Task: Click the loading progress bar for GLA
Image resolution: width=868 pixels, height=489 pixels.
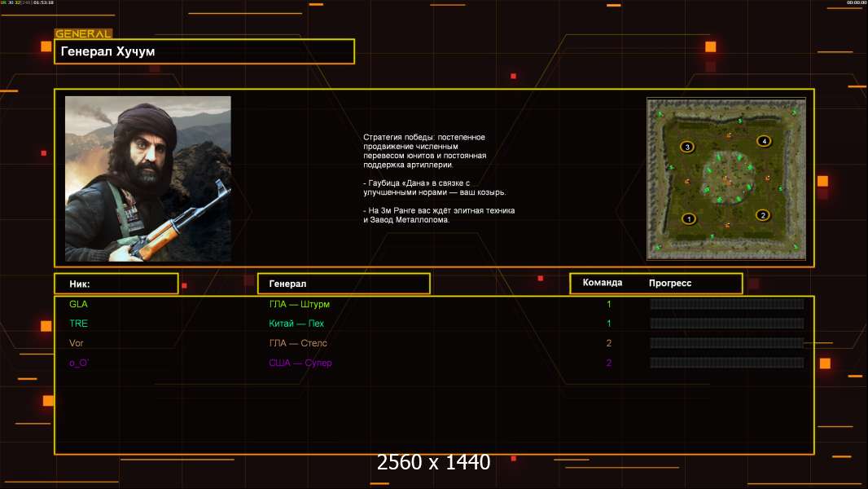Action: pyautogui.click(x=726, y=304)
